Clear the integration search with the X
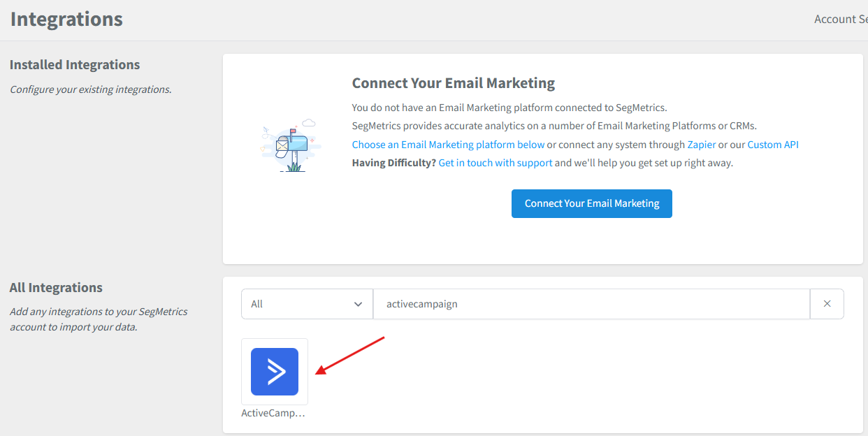Viewport: 868px width, 436px height. point(827,304)
